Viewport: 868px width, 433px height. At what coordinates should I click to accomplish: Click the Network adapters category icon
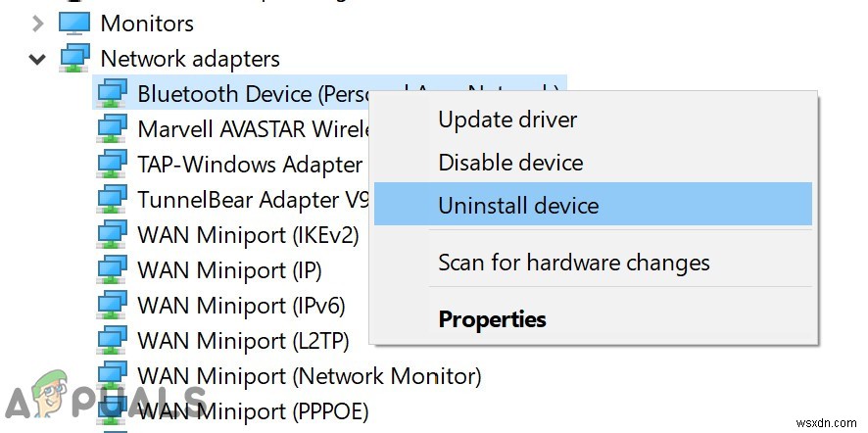[x=74, y=58]
